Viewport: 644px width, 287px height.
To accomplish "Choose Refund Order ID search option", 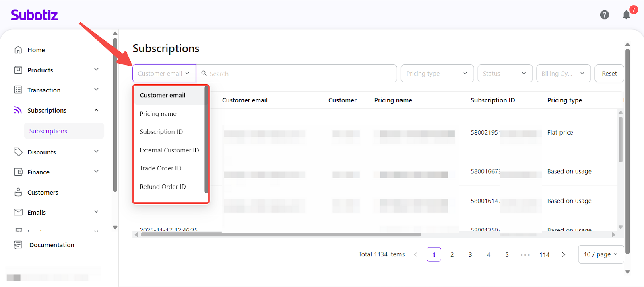I will click(163, 187).
